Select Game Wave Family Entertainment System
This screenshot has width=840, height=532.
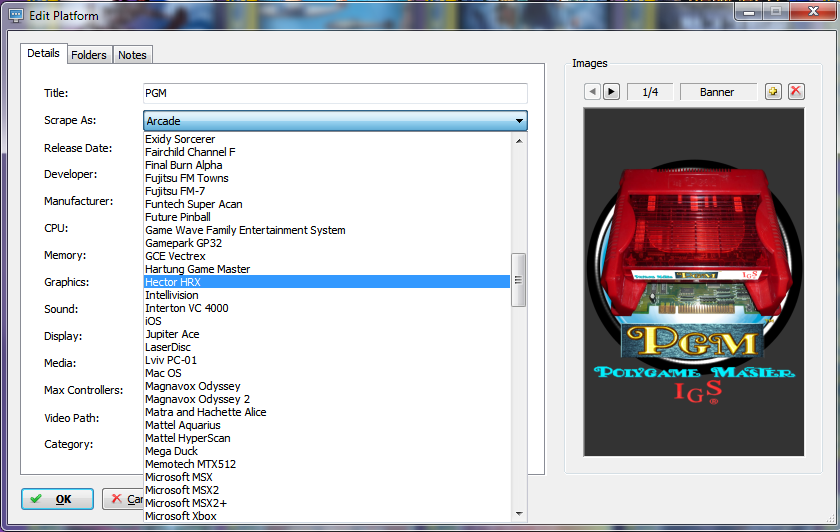click(327, 230)
